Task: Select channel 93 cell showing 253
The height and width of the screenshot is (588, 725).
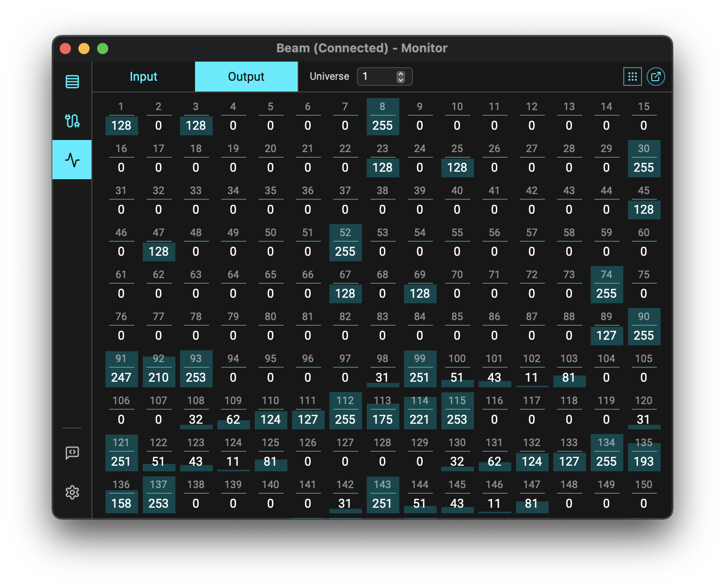Action: coord(196,369)
